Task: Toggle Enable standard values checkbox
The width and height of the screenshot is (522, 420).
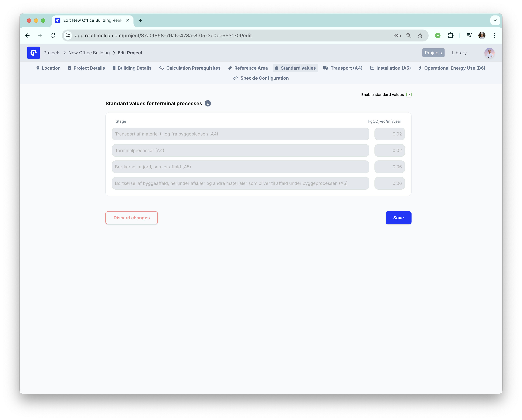Action: click(x=409, y=95)
